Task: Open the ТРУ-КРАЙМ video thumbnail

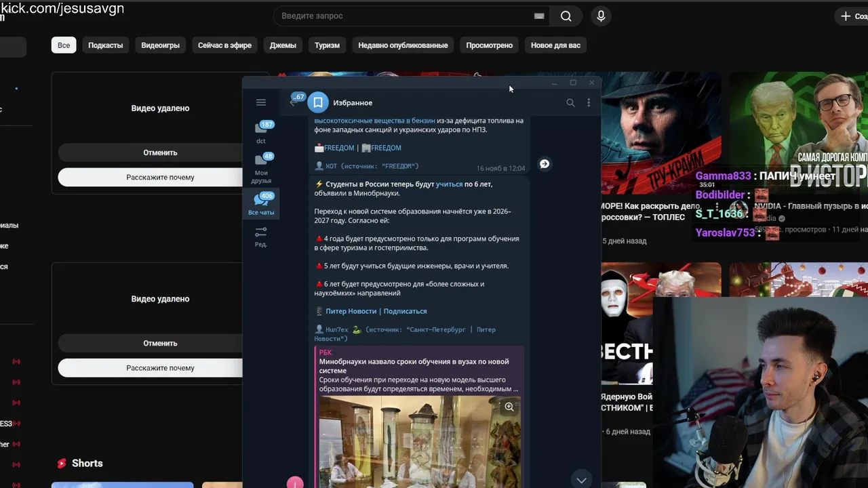Action: point(660,133)
